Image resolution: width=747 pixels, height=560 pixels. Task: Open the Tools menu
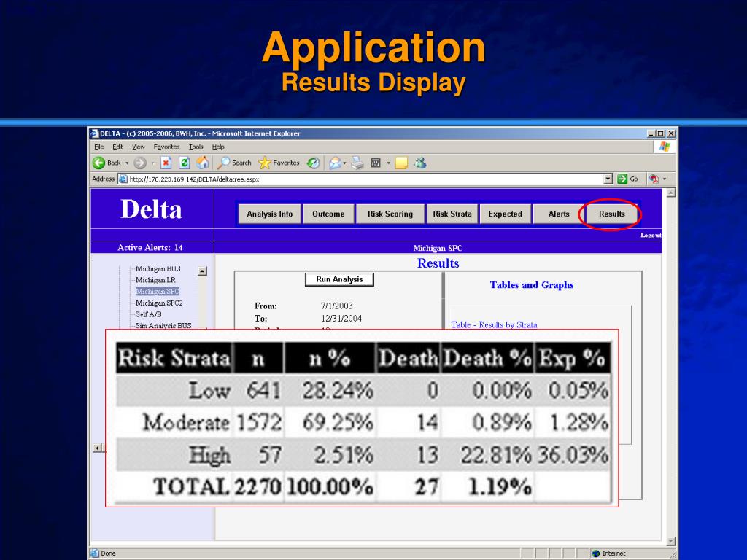click(196, 147)
